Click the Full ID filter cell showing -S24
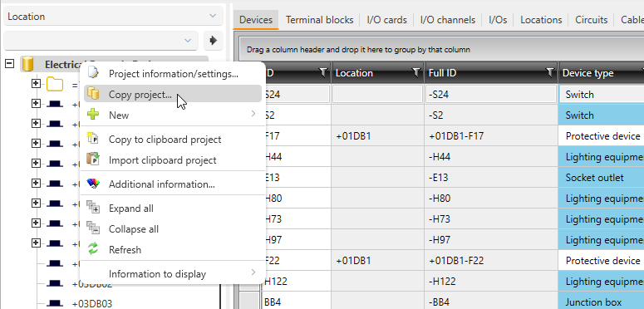644x309 pixels. click(491, 95)
